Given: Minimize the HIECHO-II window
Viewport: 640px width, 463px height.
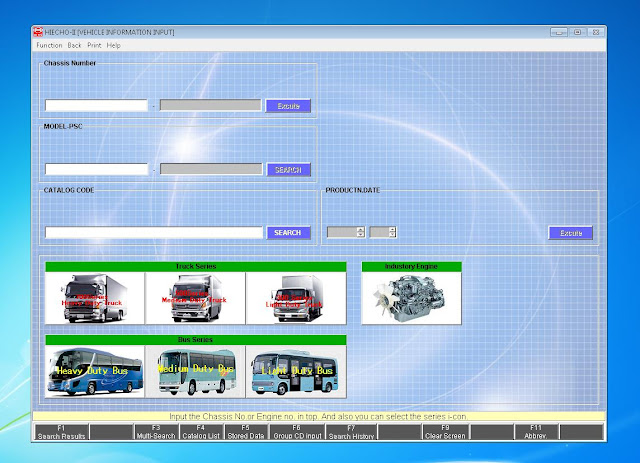Looking at the screenshot, I should pyautogui.click(x=558, y=32).
